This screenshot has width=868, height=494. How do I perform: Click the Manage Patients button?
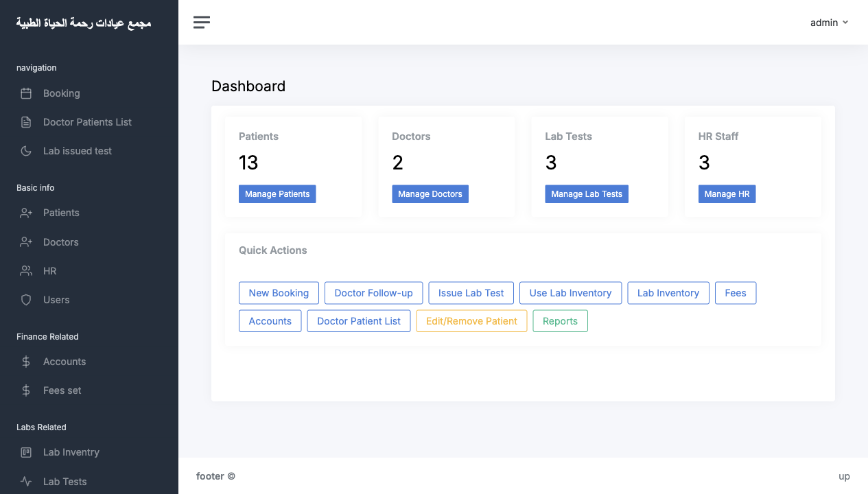pos(277,194)
